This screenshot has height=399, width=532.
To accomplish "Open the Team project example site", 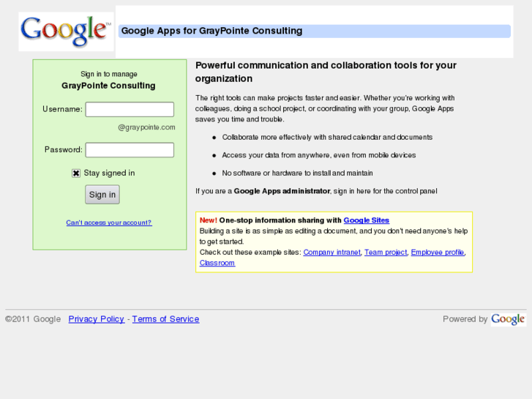I will coord(386,253).
